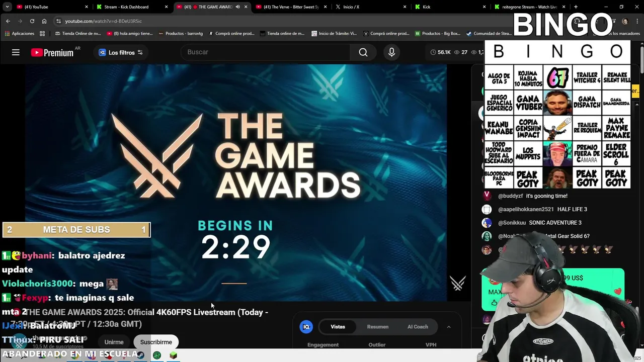The image size is (644, 362).
Task: Go forward in browser history
Action: 20,21
